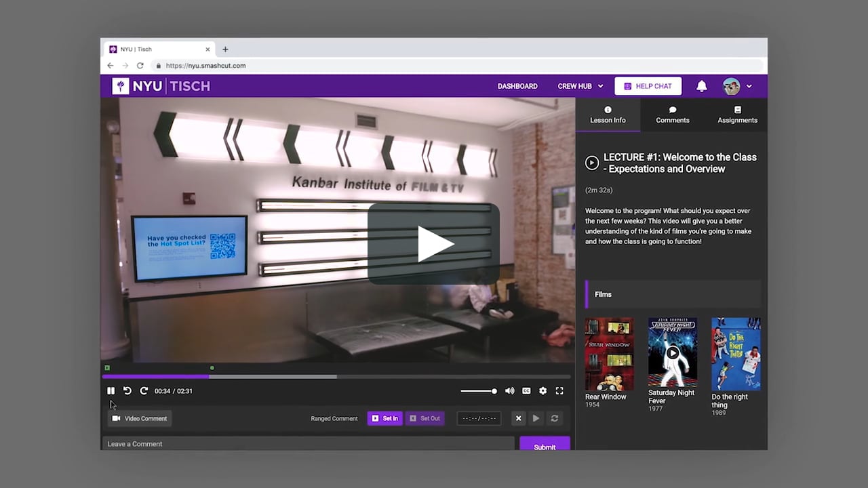Open a new browser tab with plus
The height and width of the screenshot is (488, 868).
click(225, 49)
